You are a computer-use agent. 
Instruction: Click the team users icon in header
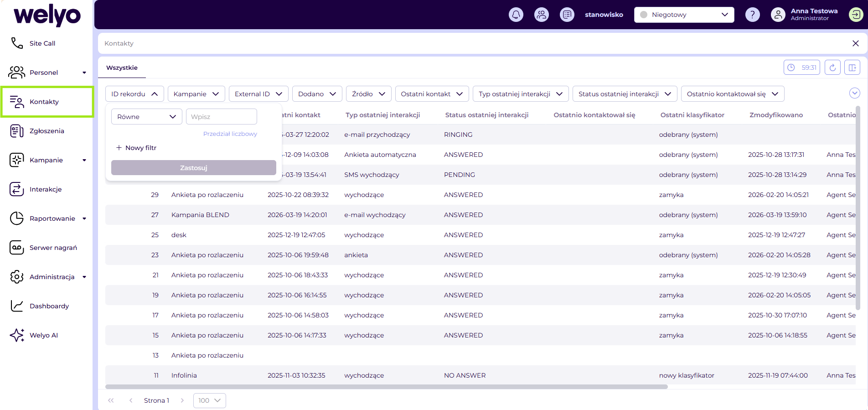coord(541,15)
